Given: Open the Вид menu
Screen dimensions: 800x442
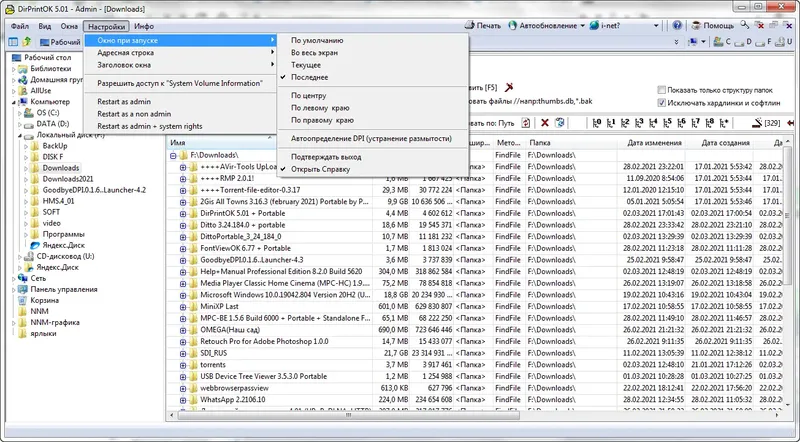Looking at the screenshot, I should [45, 26].
